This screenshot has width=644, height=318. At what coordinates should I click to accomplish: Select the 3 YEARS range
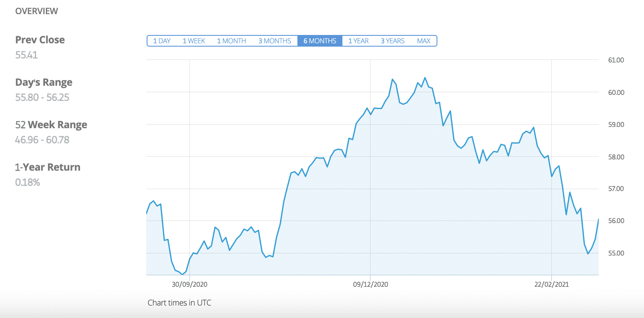click(x=393, y=41)
